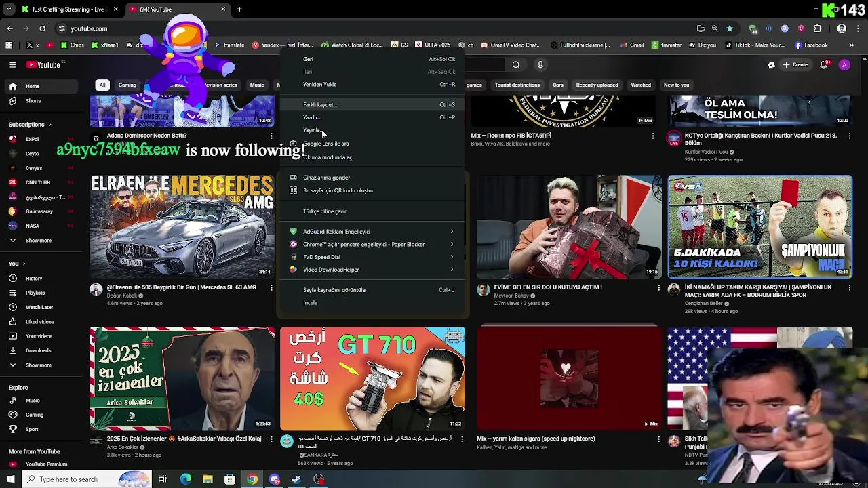Expand Show more below Downloads
The width and height of the screenshot is (868, 488).
43,365
